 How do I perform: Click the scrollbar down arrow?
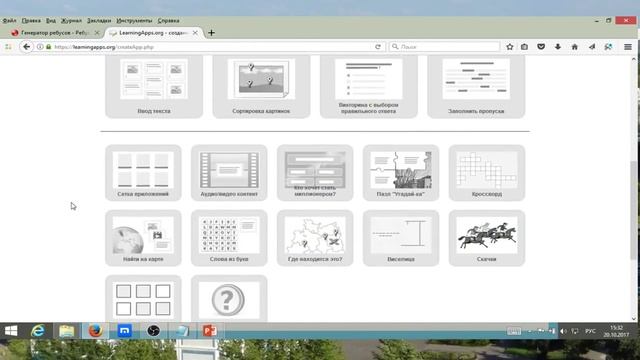(x=633, y=318)
